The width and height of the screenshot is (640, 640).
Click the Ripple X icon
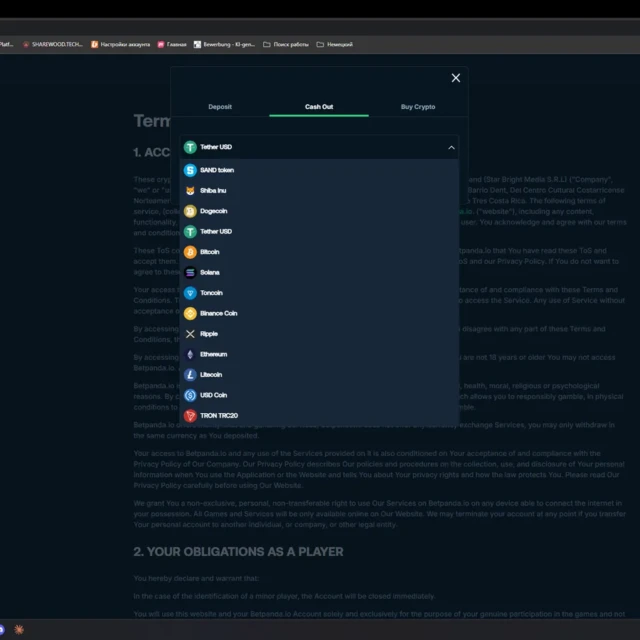point(190,334)
